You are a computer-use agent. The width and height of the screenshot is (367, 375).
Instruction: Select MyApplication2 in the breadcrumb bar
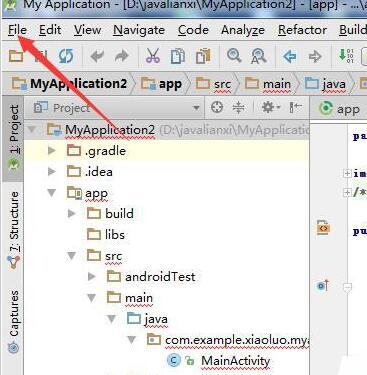click(x=69, y=83)
